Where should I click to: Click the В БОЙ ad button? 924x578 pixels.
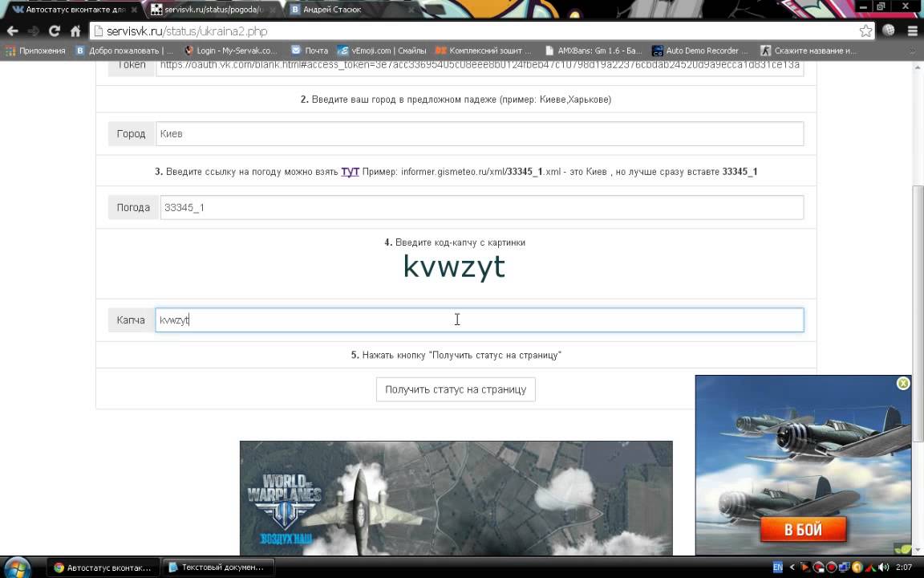[x=803, y=529]
